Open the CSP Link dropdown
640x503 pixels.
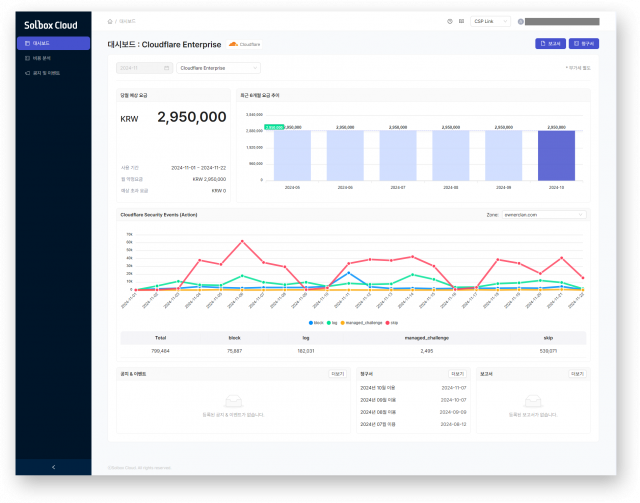(490, 21)
